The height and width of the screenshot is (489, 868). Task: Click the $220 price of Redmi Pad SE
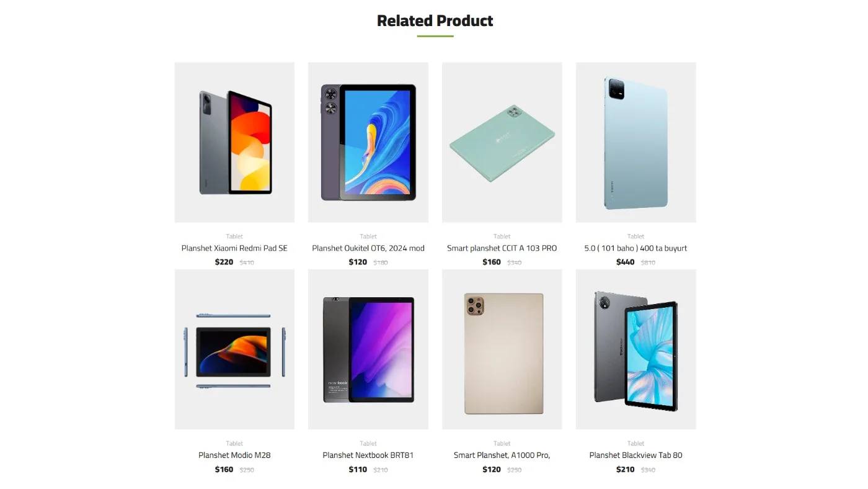224,262
